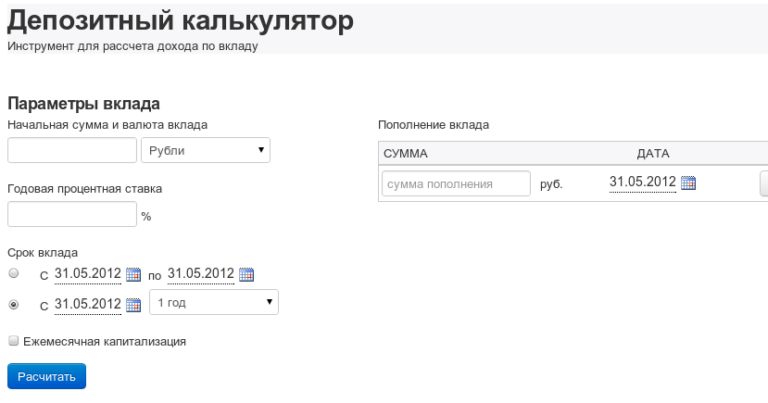Click the button at the right end of the replenishment row
768x403 pixels.
coord(764,184)
